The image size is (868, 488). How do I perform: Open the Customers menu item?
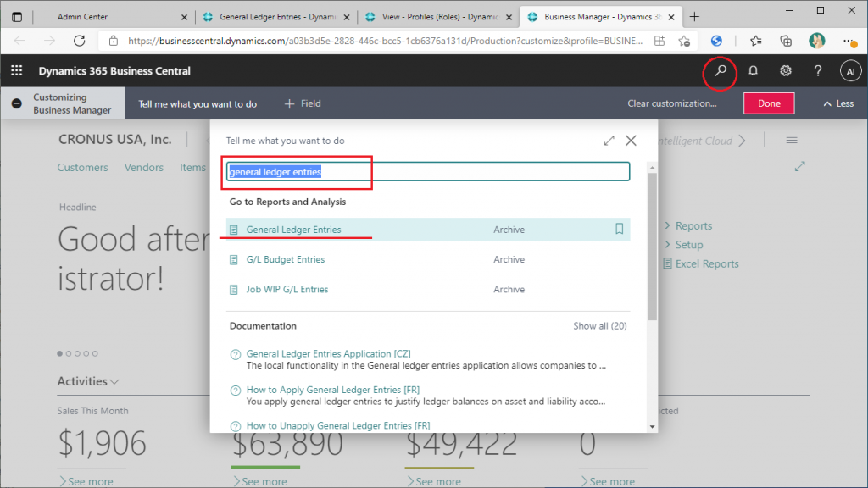pos(82,167)
